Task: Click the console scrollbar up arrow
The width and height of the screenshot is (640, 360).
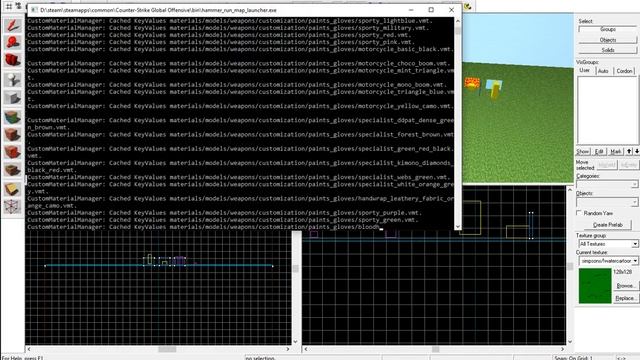Action: 458,21
